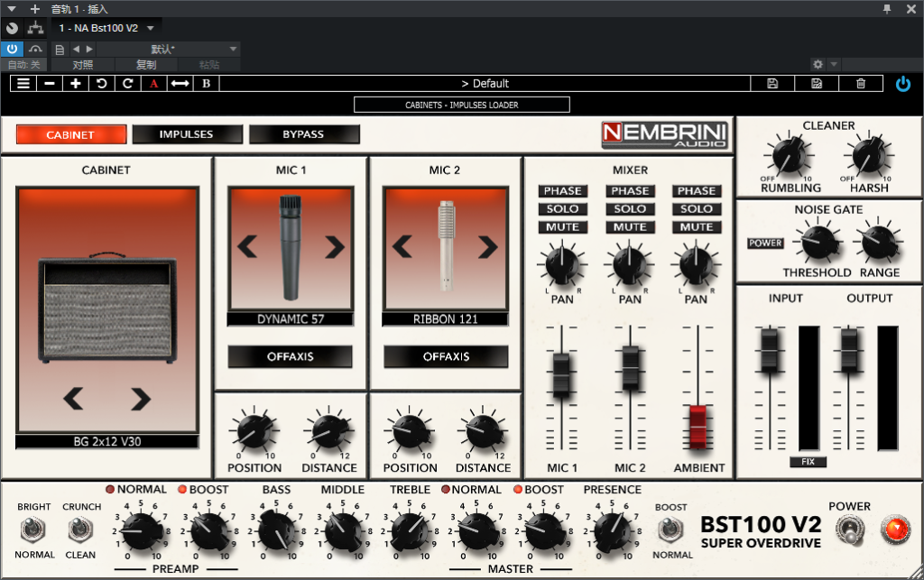
Task: Flip the BOOST/NORMAL toggle switch
Action: pos(670,529)
